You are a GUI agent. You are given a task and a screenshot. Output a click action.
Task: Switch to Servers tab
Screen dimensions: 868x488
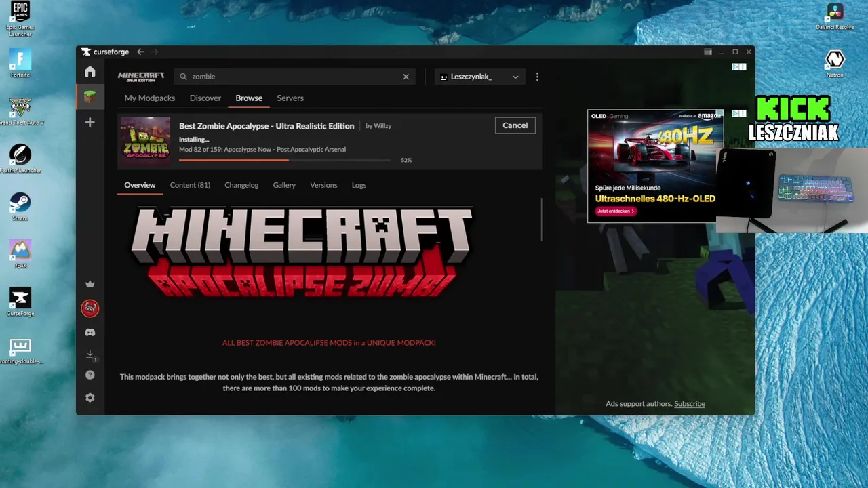tap(290, 98)
